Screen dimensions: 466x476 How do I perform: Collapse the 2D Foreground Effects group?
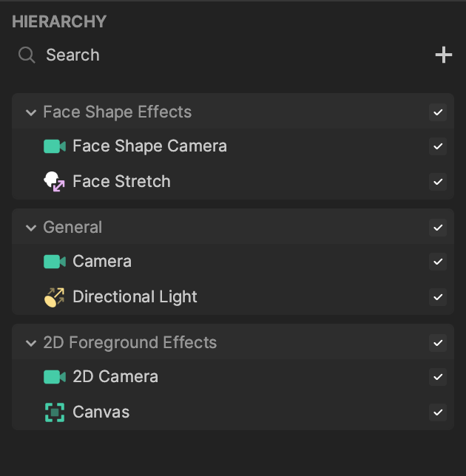point(31,343)
